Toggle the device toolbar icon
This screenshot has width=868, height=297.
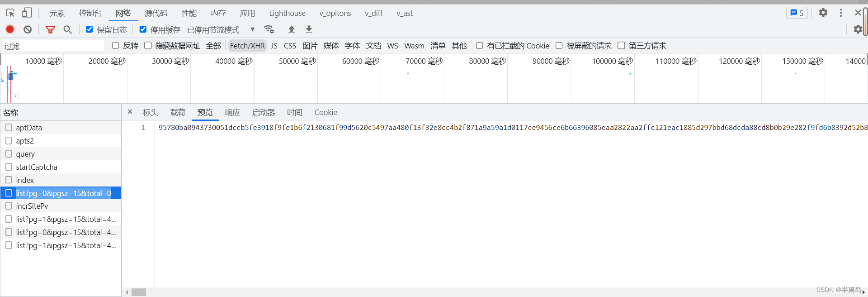(x=27, y=13)
